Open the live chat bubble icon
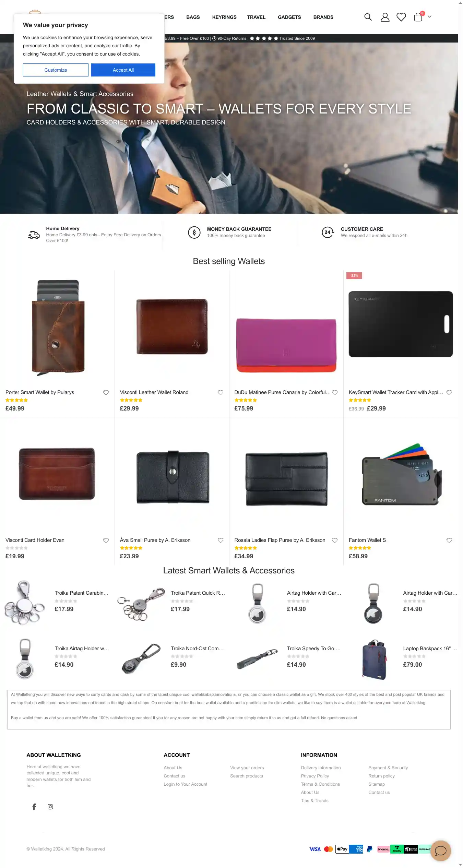 (440, 851)
